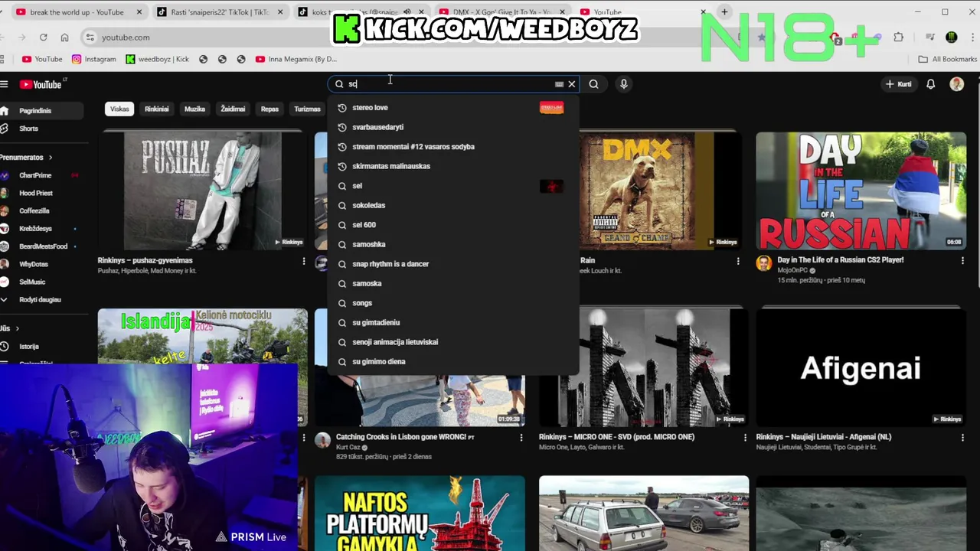The image size is (980, 551).
Task: Open more options for Russian CS2 Player video
Action: tap(962, 262)
